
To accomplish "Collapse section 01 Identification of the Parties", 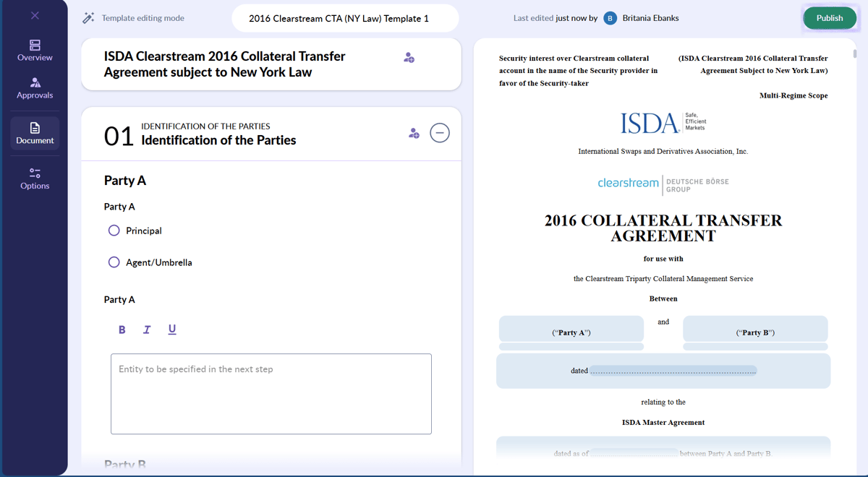I will click(x=440, y=133).
